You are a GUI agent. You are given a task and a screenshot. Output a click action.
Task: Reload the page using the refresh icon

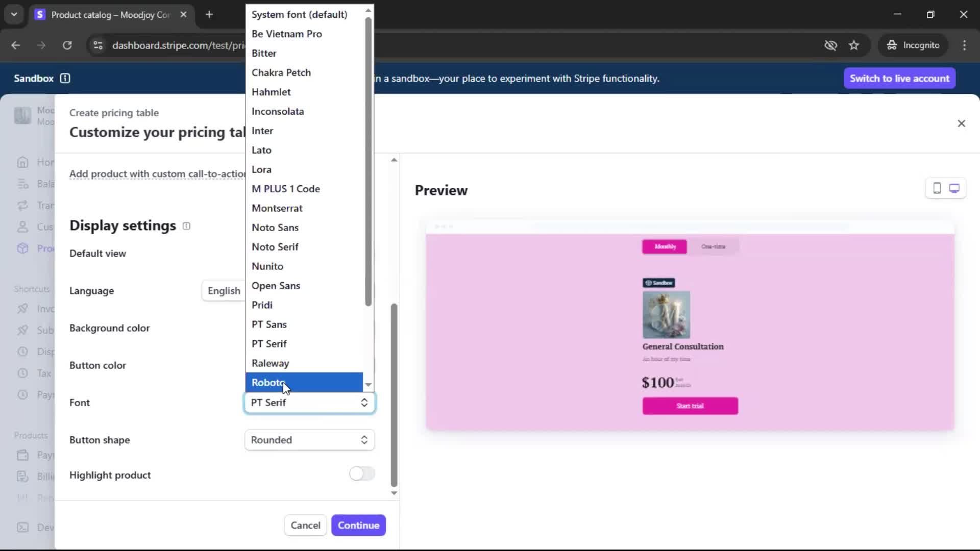67,45
